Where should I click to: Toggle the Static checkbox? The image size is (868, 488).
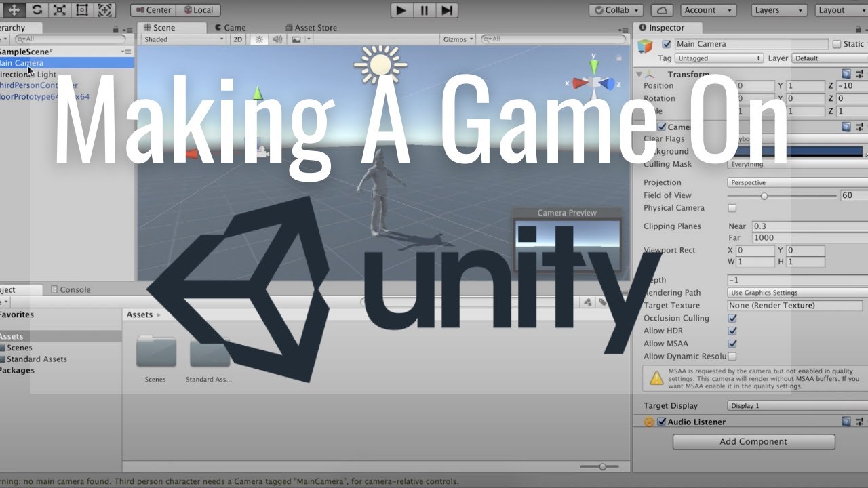(837, 44)
